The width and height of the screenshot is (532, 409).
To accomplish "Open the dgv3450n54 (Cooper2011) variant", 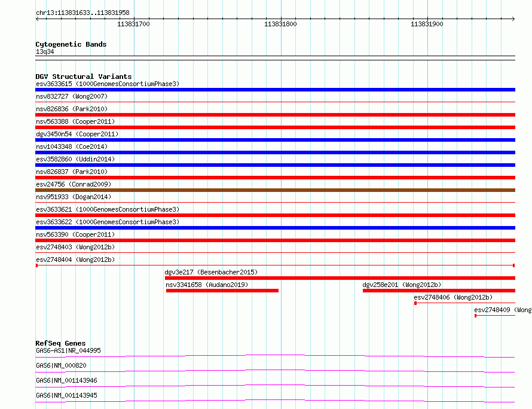I will coord(77,134).
